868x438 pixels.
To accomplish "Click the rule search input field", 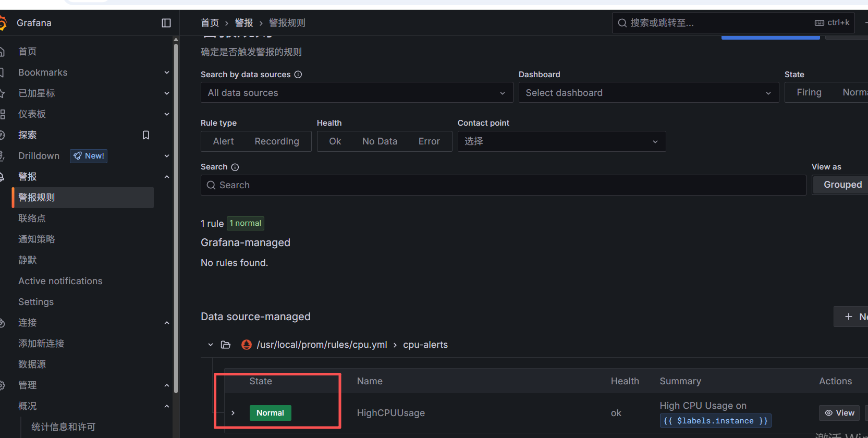I will 504,185.
